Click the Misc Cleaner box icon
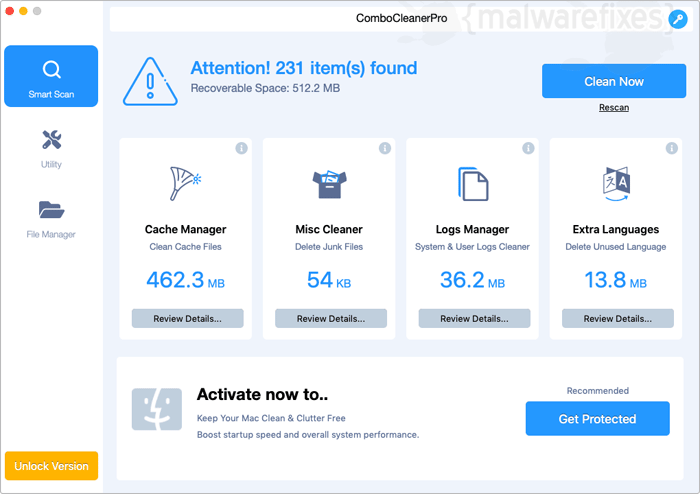Screen dimensions: 700x494 coord(329,184)
